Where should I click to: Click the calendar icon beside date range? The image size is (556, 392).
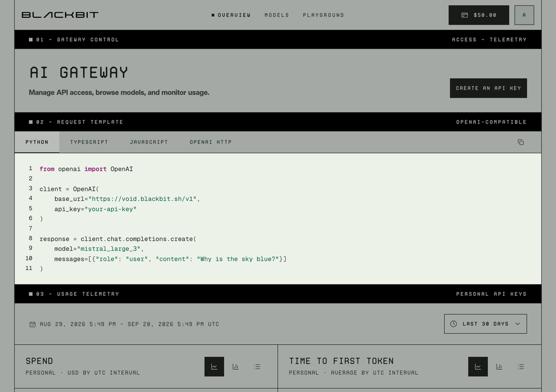[32, 324]
